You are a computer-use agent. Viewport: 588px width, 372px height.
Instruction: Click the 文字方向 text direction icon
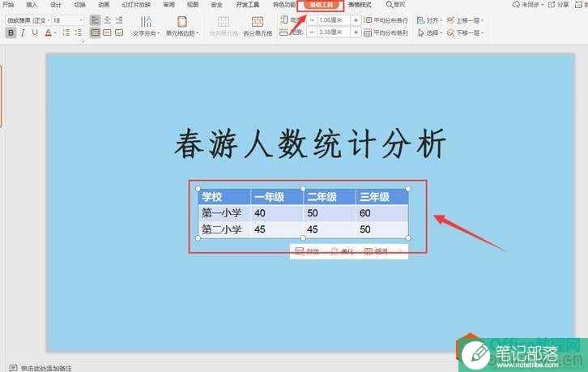tap(146, 21)
